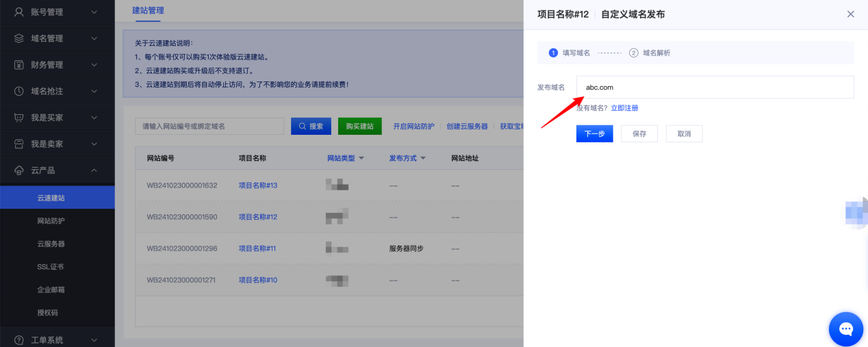Open the 发布方式 column filter dropdown
The width and height of the screenshot is (868, 347).
coord(423,158)
